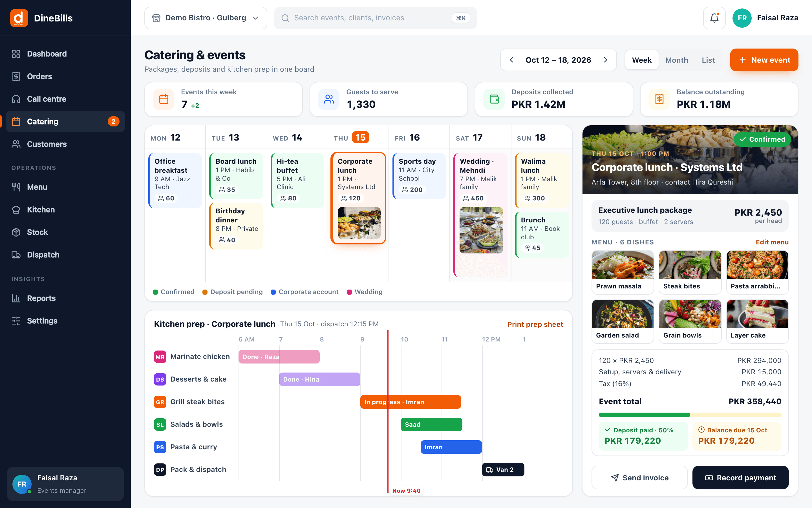
Task: Click the Corporate lunch card food photo
Action: tap(359, 223)
